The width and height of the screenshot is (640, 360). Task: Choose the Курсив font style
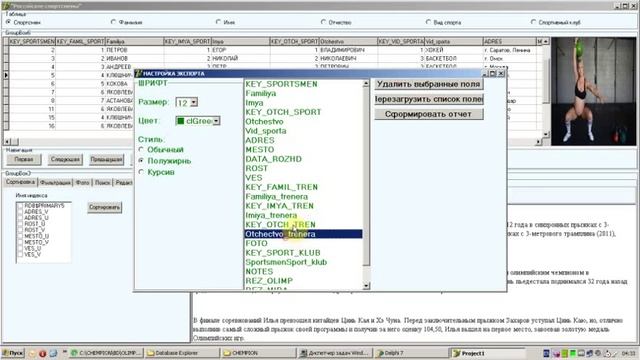pos(141,172)
